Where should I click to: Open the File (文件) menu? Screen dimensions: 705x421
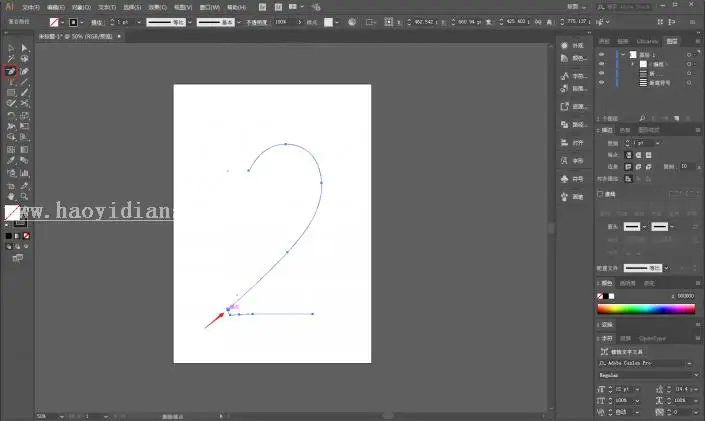pyautogui.click(x=31, y=7)
